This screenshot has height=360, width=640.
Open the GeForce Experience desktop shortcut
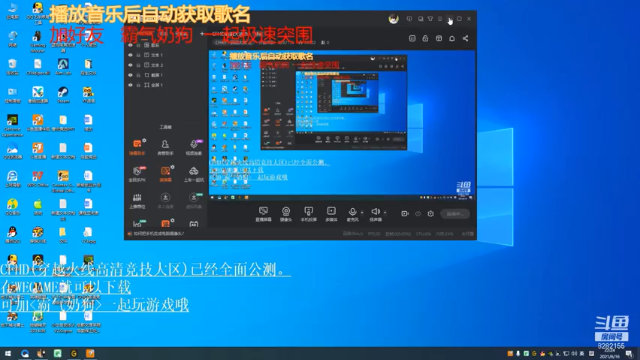pyautogui.click(x=12, y=125)
